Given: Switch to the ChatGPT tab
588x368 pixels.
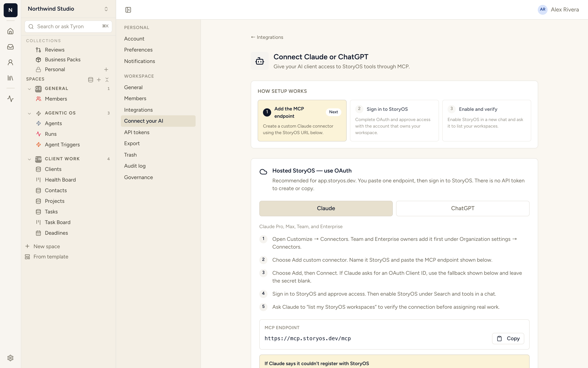Looking at the screenshot, I should point(463,208).
